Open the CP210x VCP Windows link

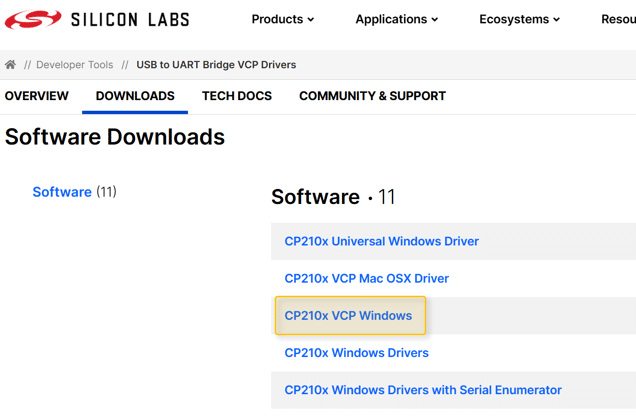click(x=348, y=315)
